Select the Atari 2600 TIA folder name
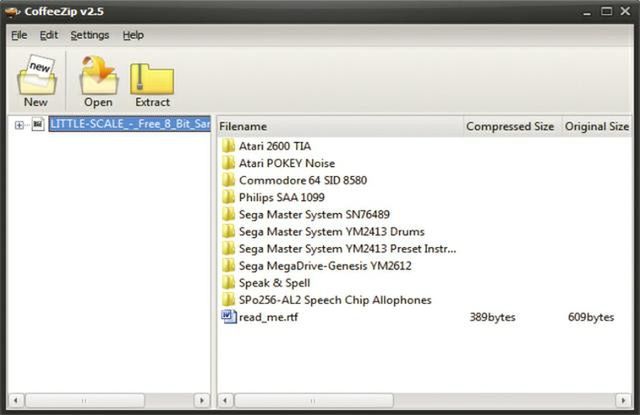Image resolution: width=640 pixels, height=415 pixels. point(275,146)
